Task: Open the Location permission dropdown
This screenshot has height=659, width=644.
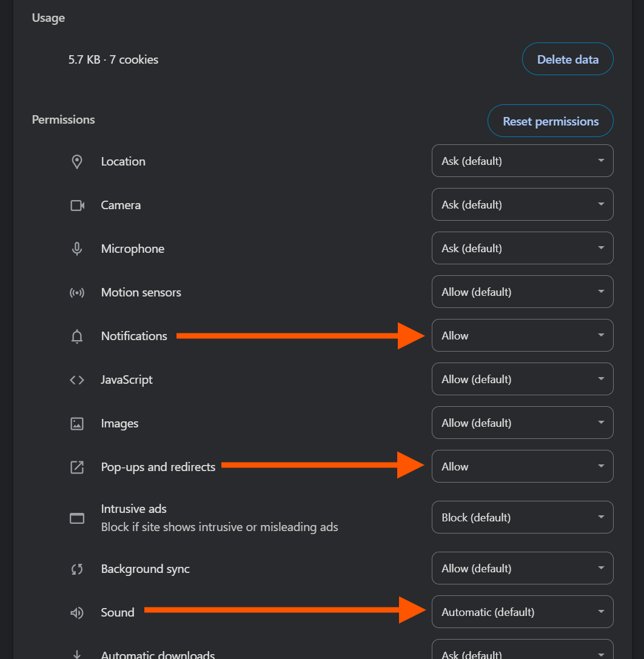Action: pos(523,161)
